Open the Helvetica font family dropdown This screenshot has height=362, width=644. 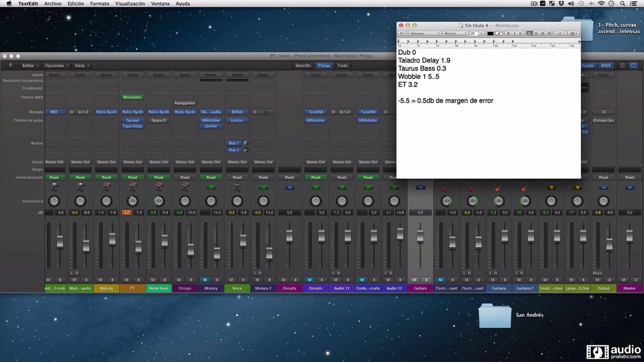[x=425, y=33]
